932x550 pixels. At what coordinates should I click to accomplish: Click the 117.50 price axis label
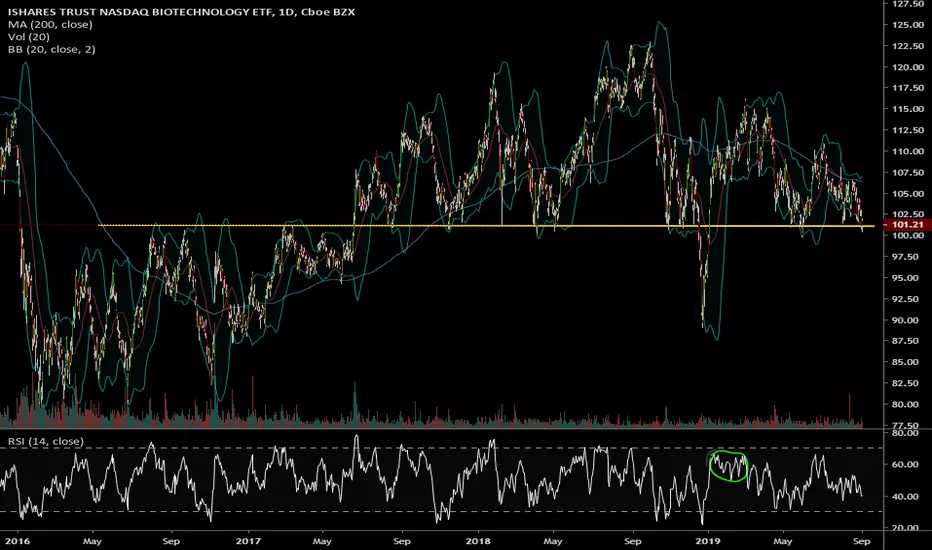click(x=907, y=87)
